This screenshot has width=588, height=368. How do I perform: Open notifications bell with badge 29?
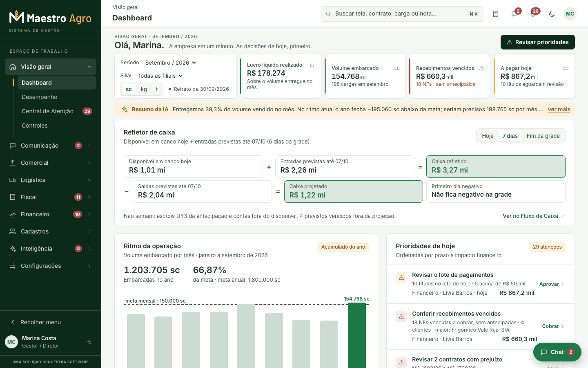(533, 14)
